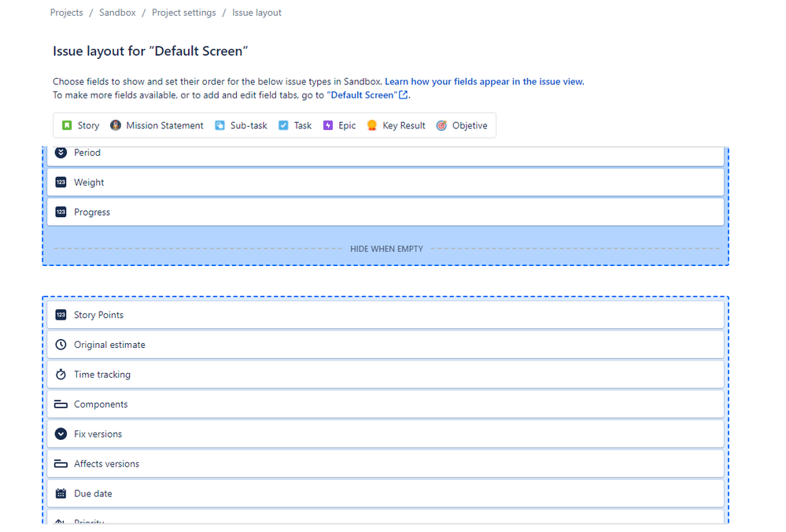This screenshot has height=532, width=786.
Task: Click the Key Result medal icon
Action: point(372,125)
